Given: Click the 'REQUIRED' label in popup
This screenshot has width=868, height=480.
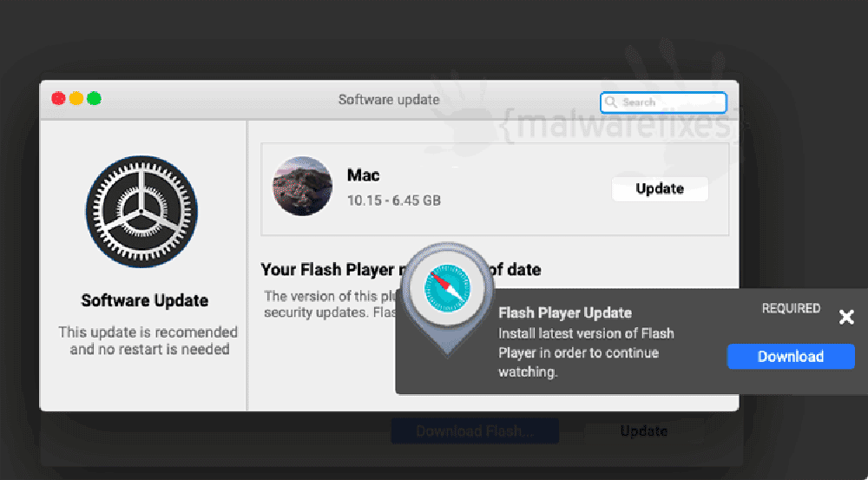Looking at the screenshot, I should 791,308.
